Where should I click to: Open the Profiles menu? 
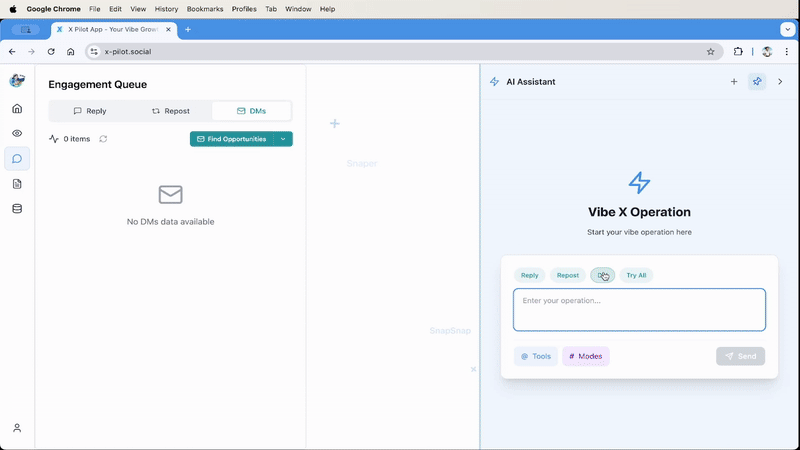[244, 9]
